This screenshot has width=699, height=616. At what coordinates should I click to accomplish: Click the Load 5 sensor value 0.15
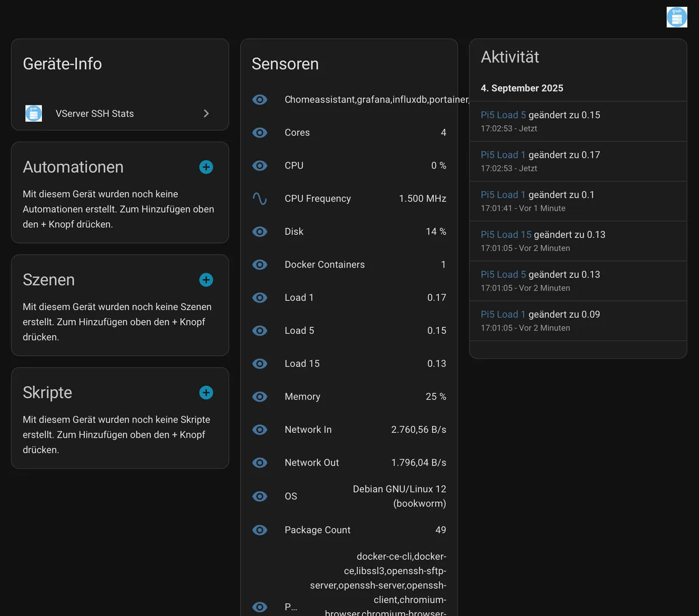437,330
